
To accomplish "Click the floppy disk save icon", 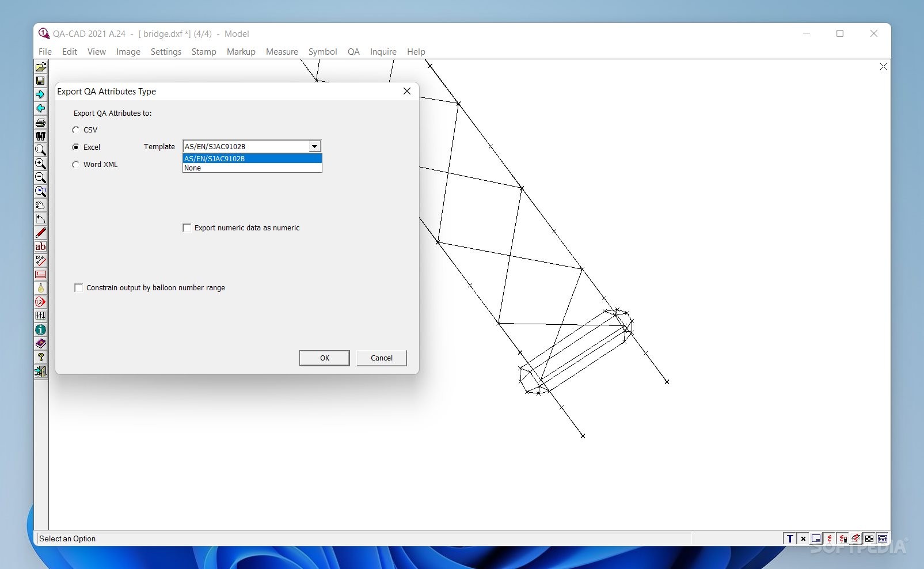I will (40, 81).
